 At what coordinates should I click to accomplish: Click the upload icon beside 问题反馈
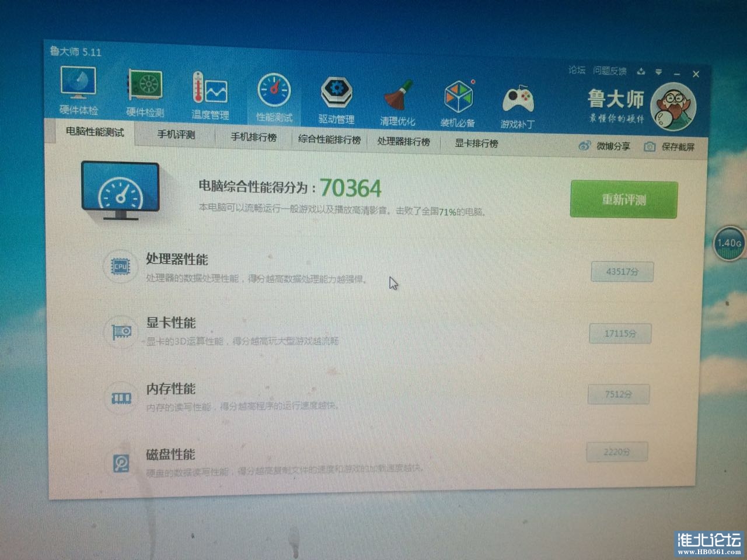(x=641, y=72)
